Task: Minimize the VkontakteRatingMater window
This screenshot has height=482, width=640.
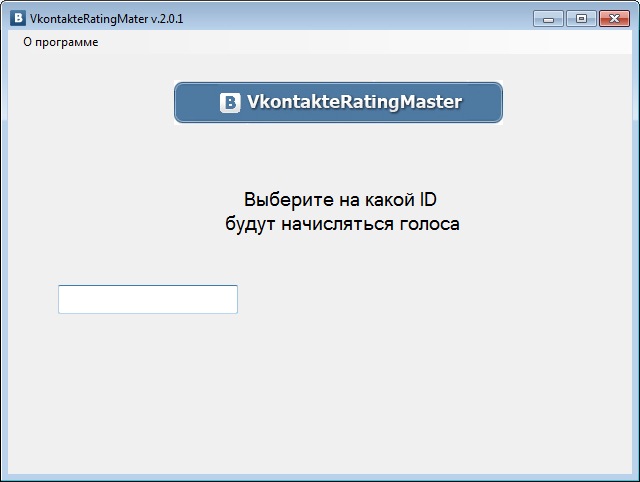Action: click(548, 19)
